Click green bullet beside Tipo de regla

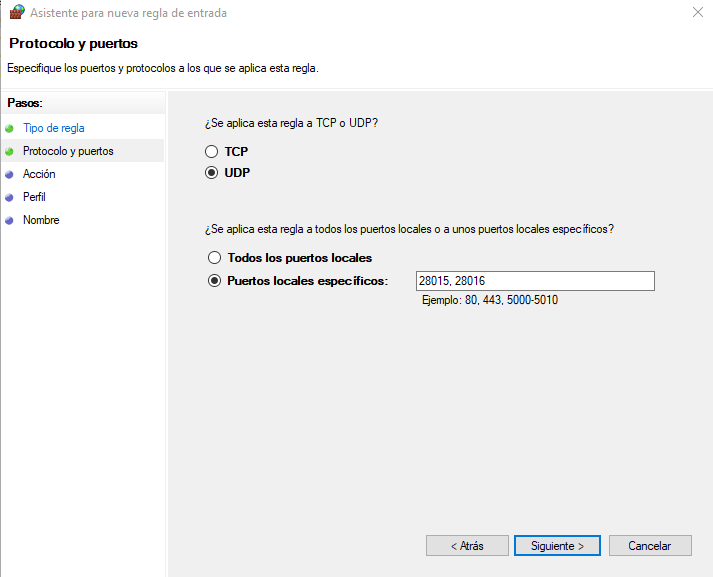pos(10,128)
